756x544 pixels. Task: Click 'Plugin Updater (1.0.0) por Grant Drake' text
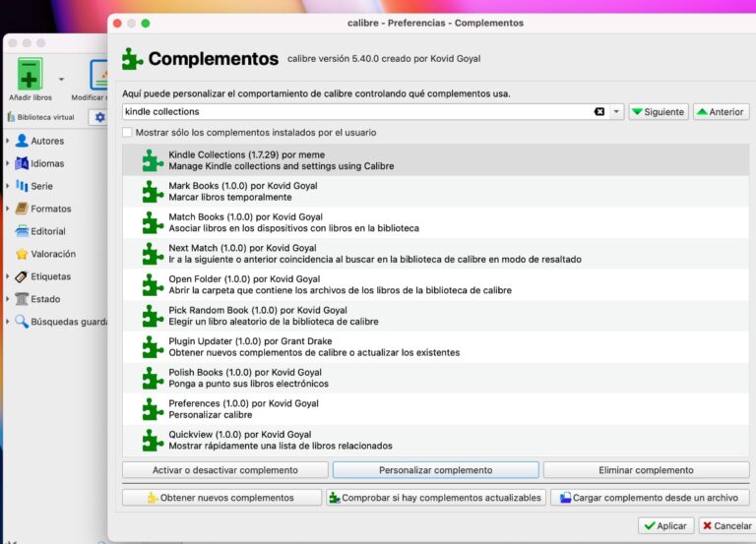[250, 341]
